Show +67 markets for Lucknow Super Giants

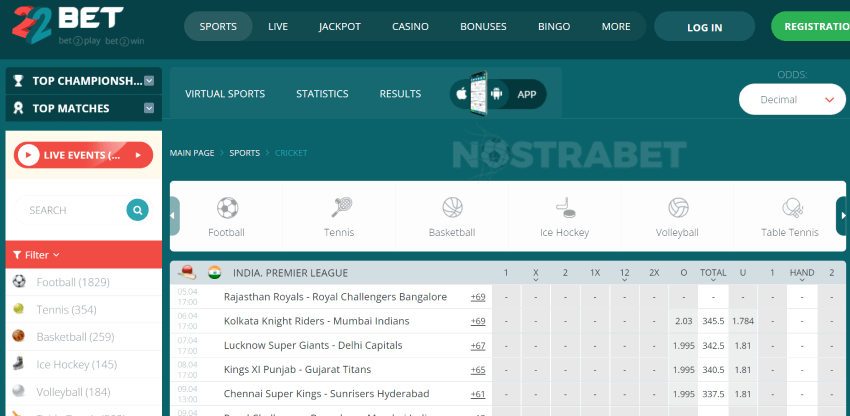478,345
